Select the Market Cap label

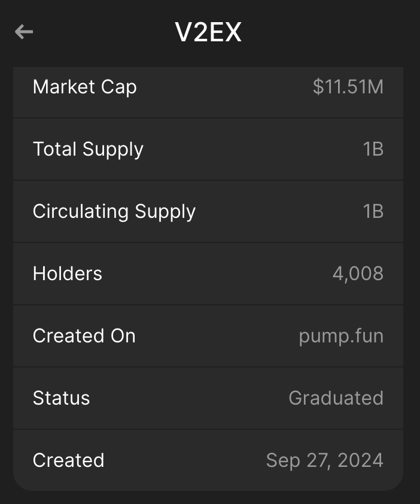[x=84, y=87]
